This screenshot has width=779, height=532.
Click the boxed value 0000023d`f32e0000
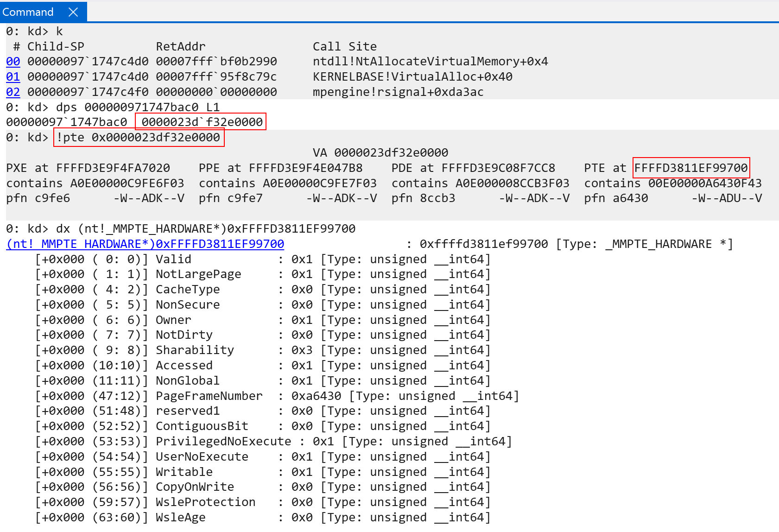(x=202, y=122)
